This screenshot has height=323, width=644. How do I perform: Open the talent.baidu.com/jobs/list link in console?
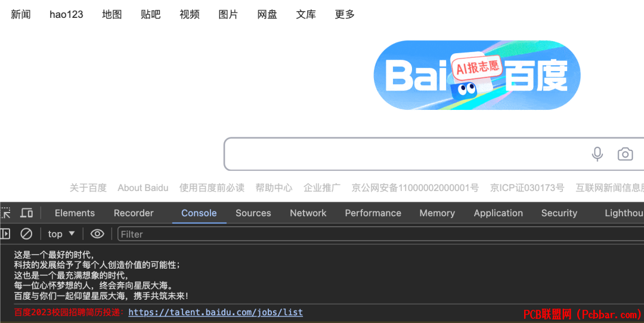coord(216,312)
